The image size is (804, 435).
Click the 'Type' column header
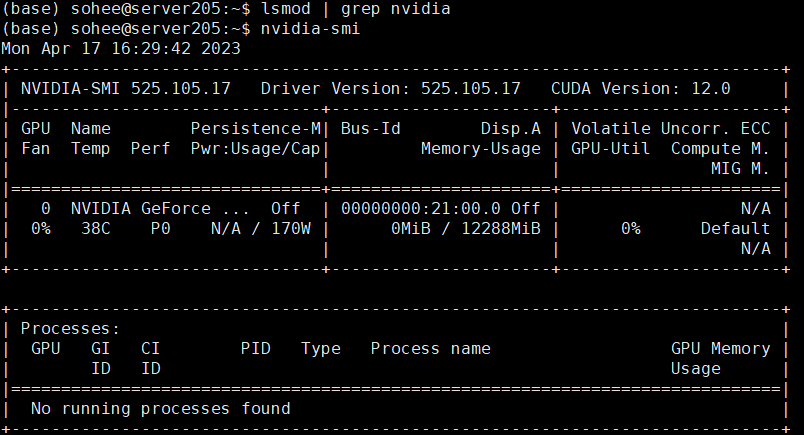[320, 349]
